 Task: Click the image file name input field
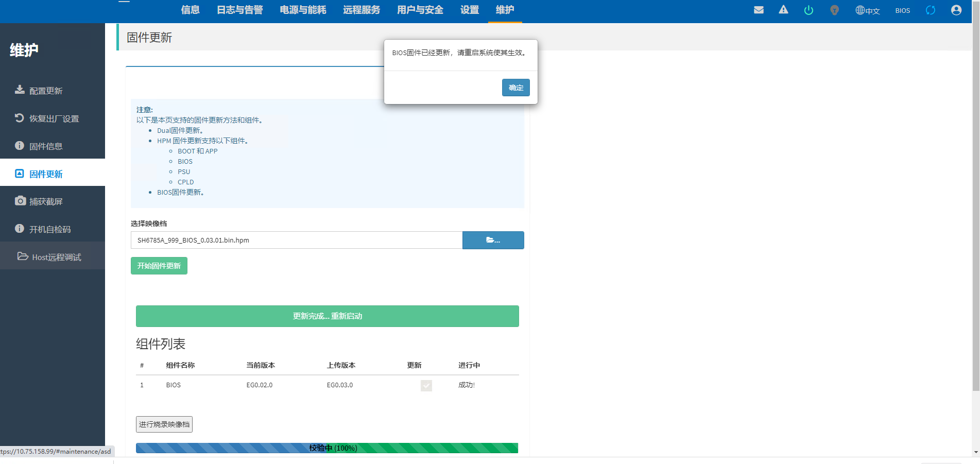coord(297,240)
